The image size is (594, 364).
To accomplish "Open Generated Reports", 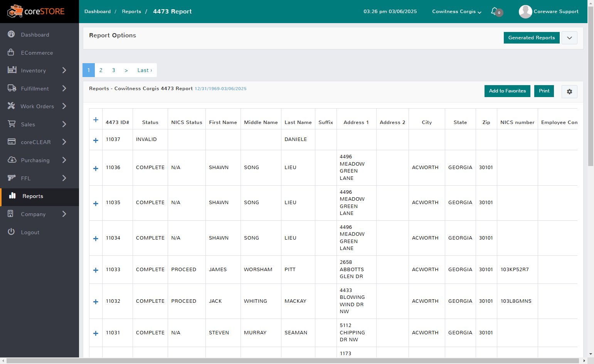I will point(532,38).
